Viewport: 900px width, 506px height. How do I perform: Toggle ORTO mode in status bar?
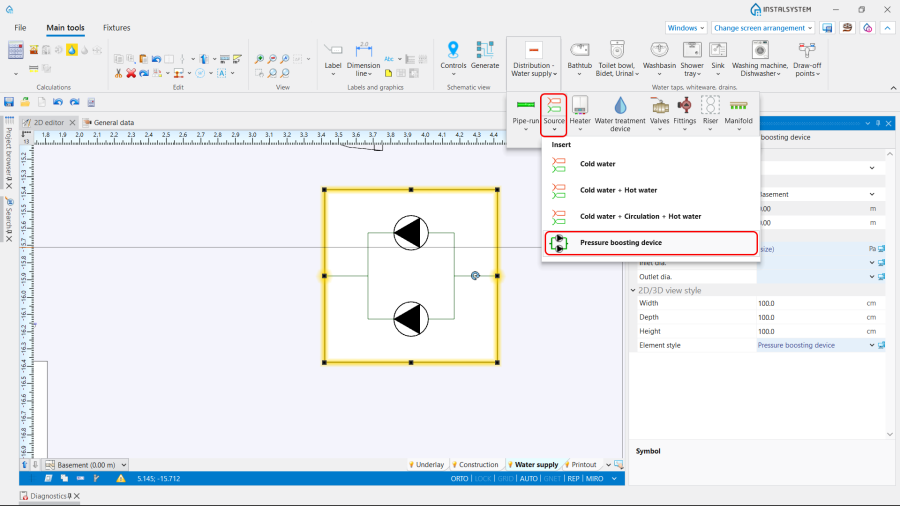click(460, 479)
